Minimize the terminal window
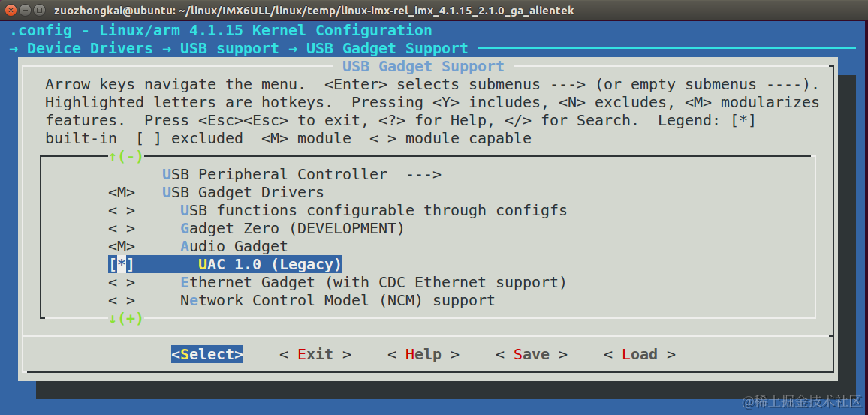Screen dimensions: 868x415 [25, 10]
